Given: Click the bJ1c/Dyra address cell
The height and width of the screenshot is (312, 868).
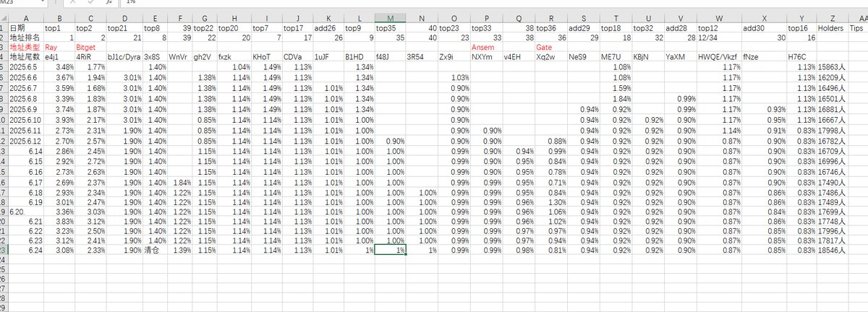Looking at the screenshot, I should pyautogui.click(x=124, y=55).
